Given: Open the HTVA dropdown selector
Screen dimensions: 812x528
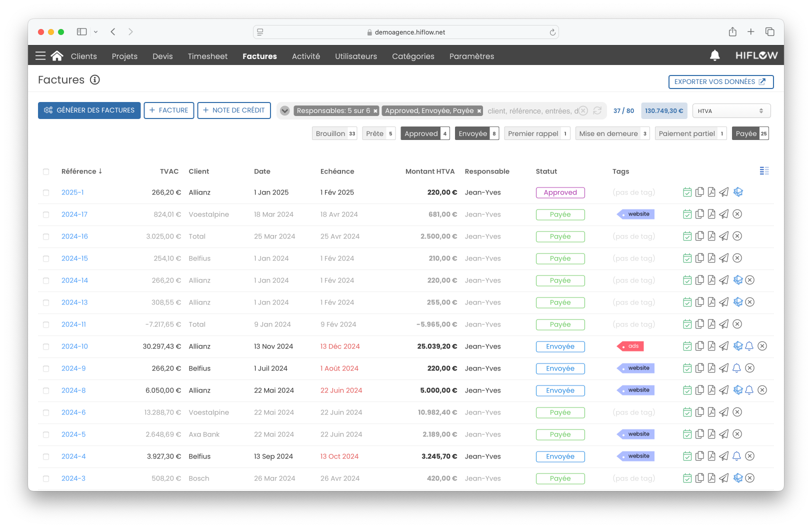Looking at the screenshot, I should click(x=731, y=110).
